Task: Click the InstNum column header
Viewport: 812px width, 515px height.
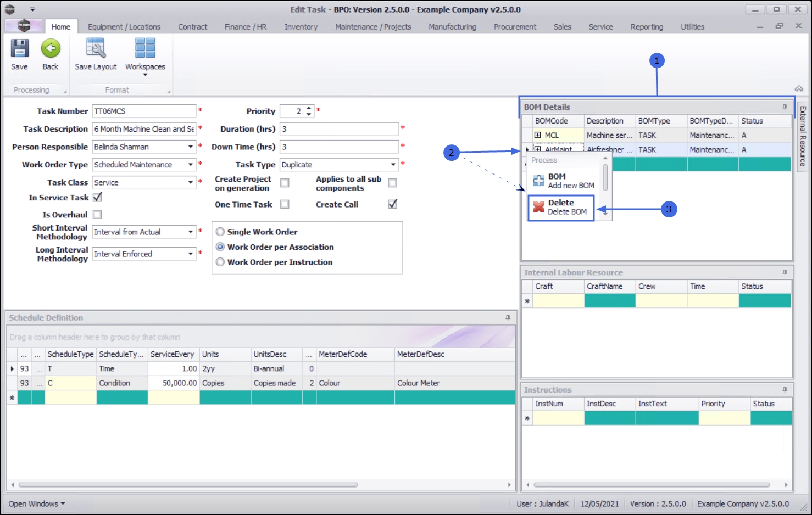Action: (558, 404)
